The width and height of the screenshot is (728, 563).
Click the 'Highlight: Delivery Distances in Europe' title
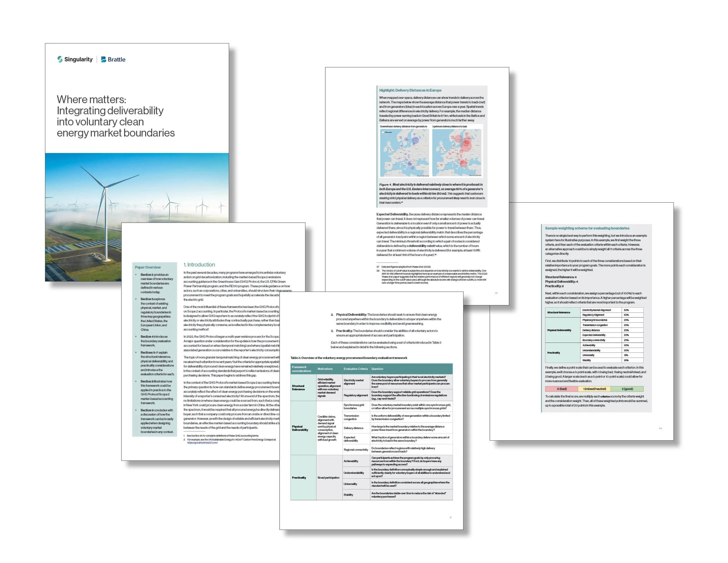point(410,90)
